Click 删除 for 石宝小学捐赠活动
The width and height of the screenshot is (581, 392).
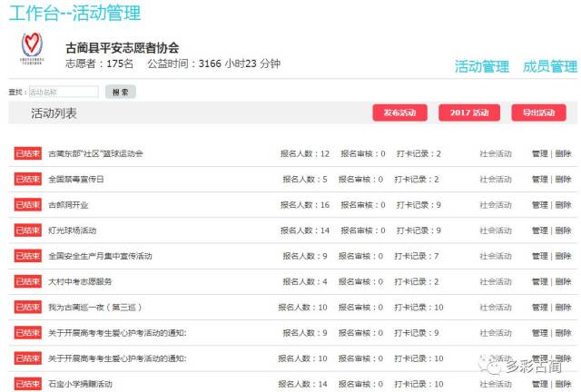point(563,384)
